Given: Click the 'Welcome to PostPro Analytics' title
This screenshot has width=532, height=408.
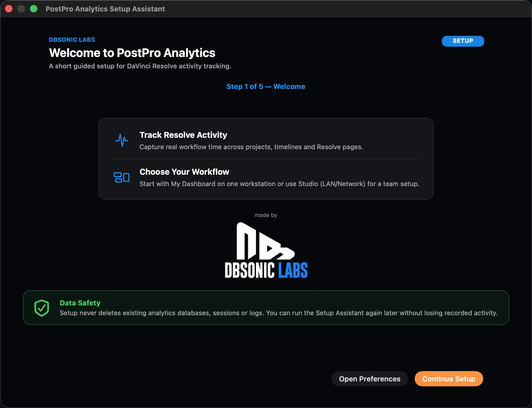Looking at the screenshot, I should [x=132, y=53].
